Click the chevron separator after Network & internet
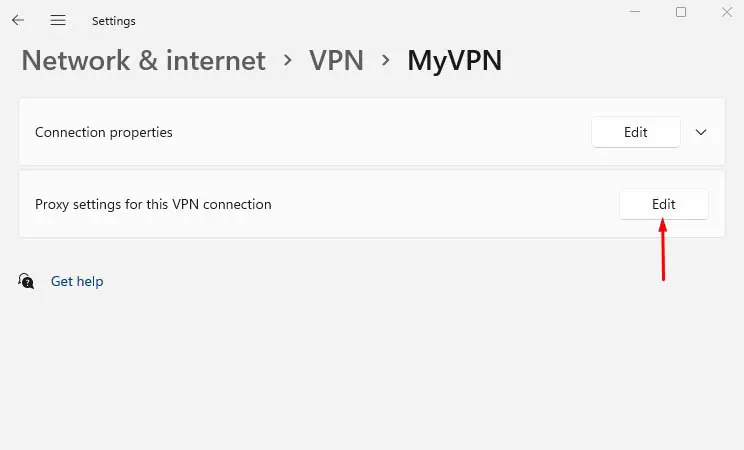 pos(288,60)
